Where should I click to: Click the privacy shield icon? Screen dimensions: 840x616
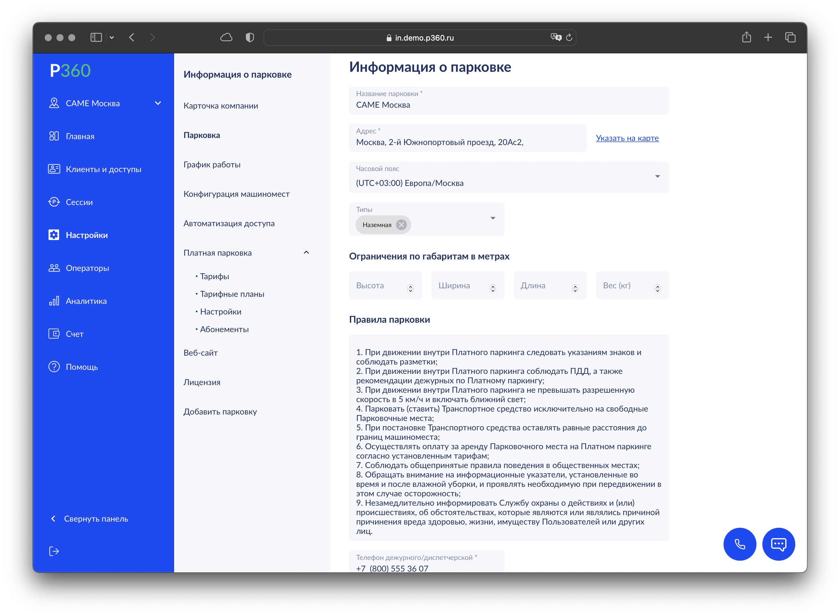pyautogui.click(x=250, y=37)
